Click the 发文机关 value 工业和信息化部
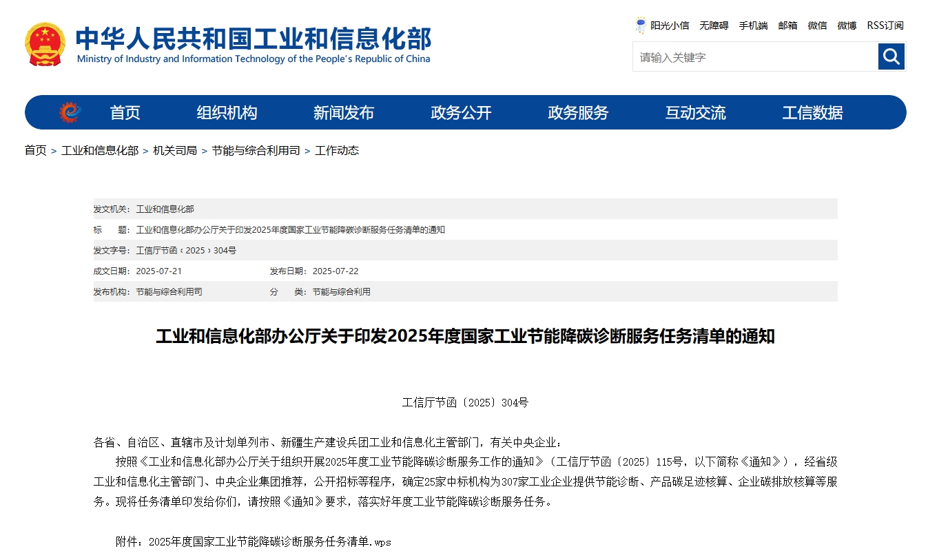Viewport: 939px width, 560px height. click(x=165, y=209)
